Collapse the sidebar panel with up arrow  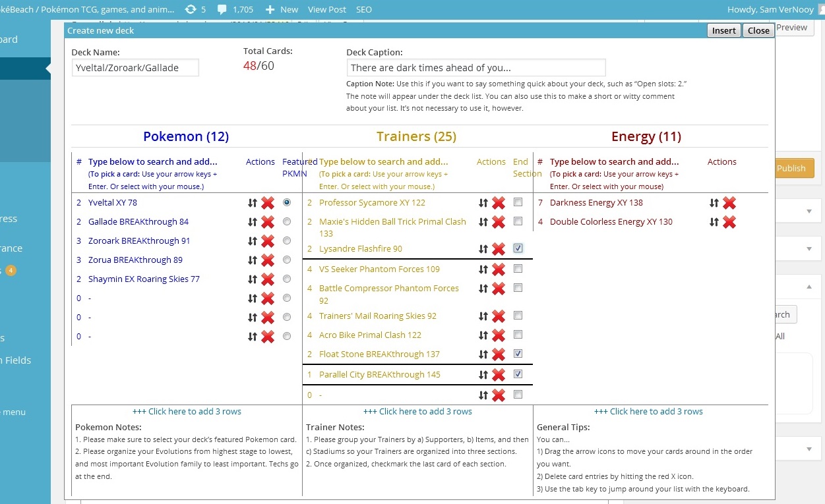809,287
